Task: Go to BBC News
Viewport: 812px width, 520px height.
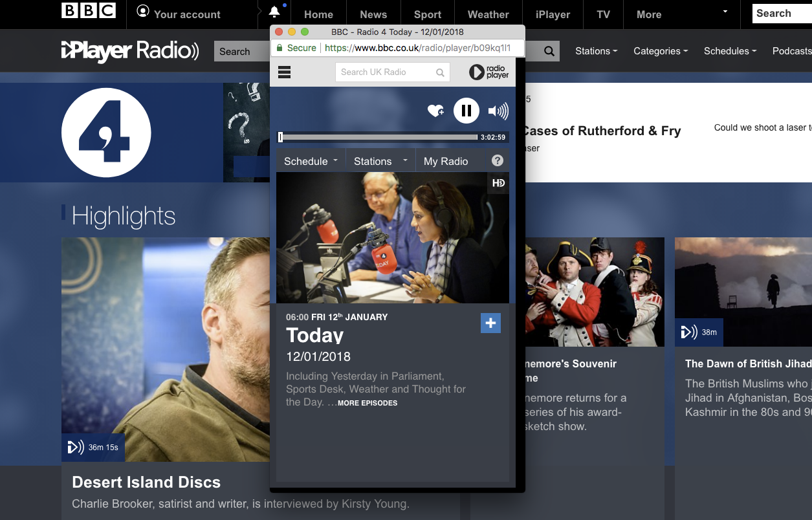Action: 373,14
